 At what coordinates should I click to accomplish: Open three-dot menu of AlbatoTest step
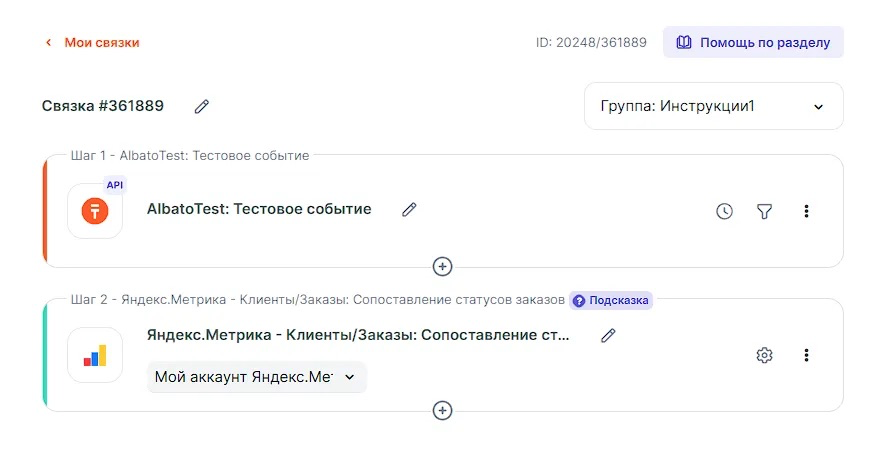(x=806, y=211)
